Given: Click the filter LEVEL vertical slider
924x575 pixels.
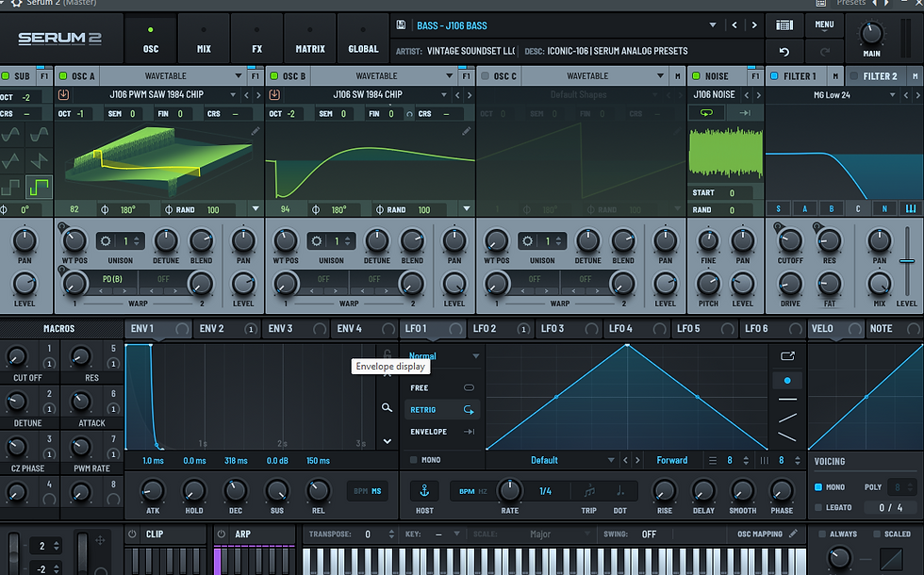Looking at the screenshot, I should (907, 261).
